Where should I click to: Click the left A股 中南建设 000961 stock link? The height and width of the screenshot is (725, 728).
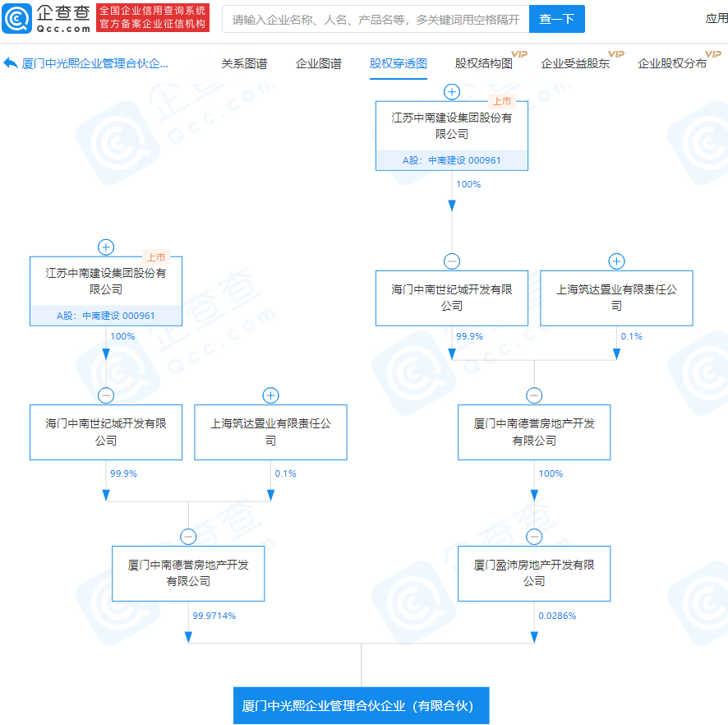[106, 316]
